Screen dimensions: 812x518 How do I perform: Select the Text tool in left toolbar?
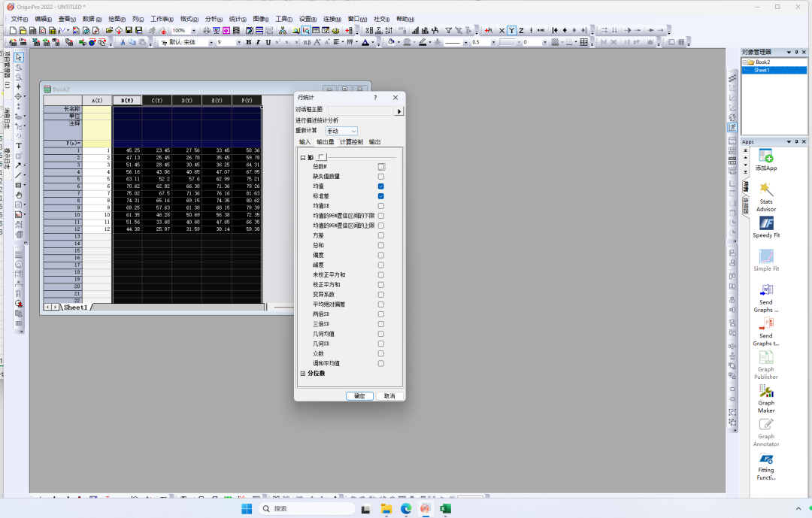(19, 146)
